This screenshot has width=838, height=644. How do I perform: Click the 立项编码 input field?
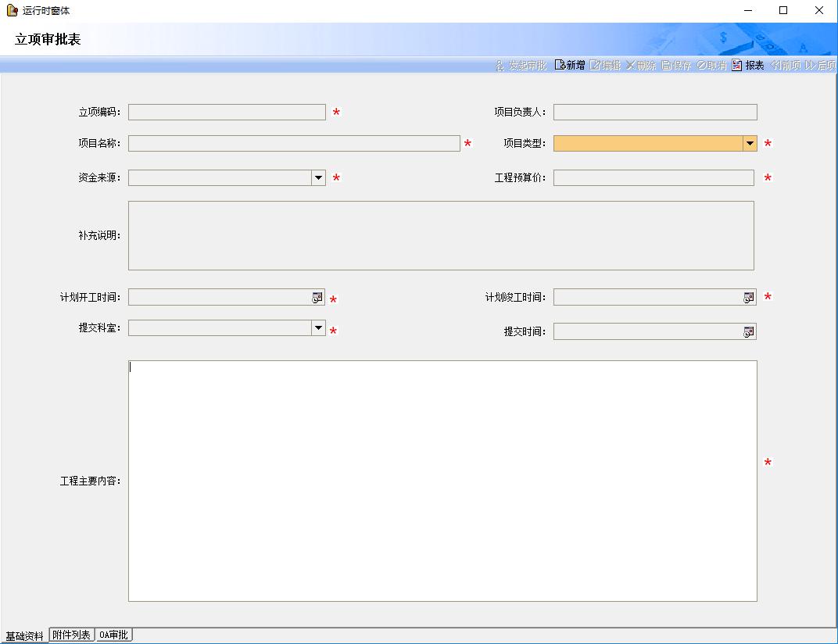point(227,113)
